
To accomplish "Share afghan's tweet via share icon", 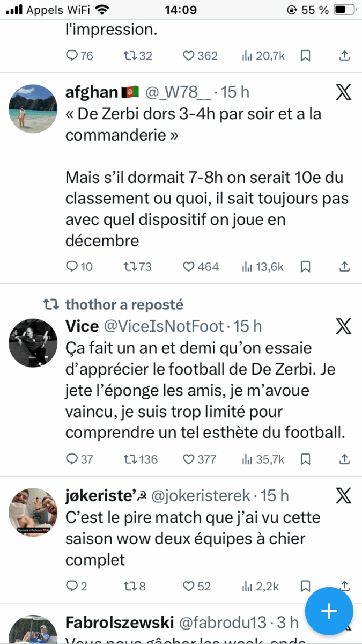I will click(x=345, y=267).
